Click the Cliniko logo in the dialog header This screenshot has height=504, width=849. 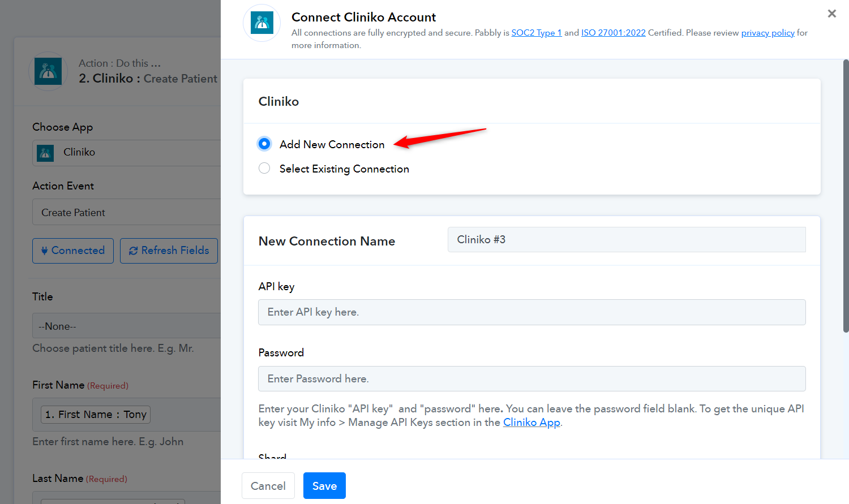click(x=261, y=23)
